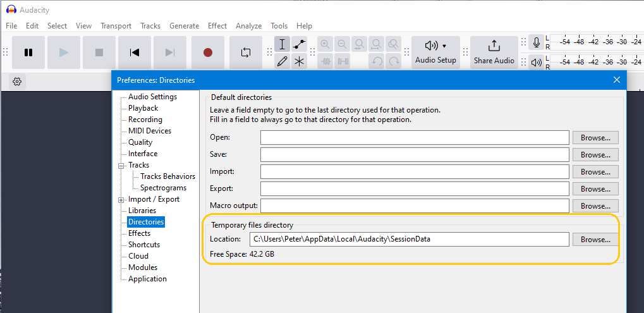Open the Audio Setup dropdown
644x313 pixels.
[x=436, y=52]
